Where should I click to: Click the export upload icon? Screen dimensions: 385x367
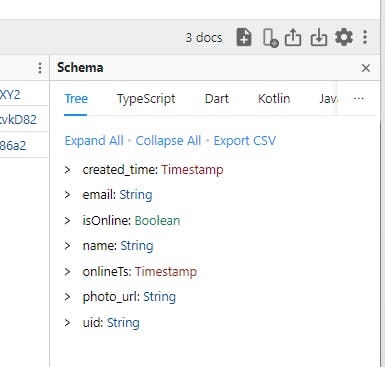point(293,37)
